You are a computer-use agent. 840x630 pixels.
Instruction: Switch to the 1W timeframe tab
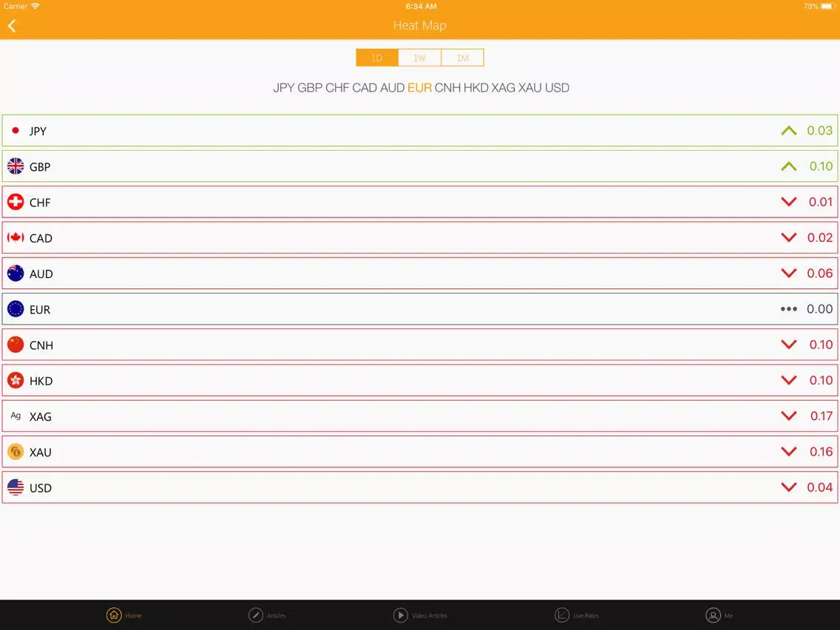tap(419, 58)
